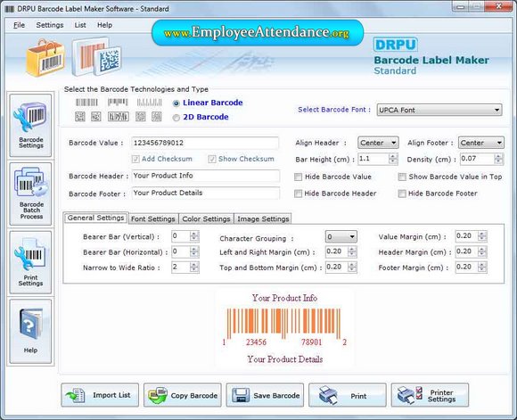The image size is (517, 420).
Task: Open the Character Grouping dropdown
Action: (341, 236)
